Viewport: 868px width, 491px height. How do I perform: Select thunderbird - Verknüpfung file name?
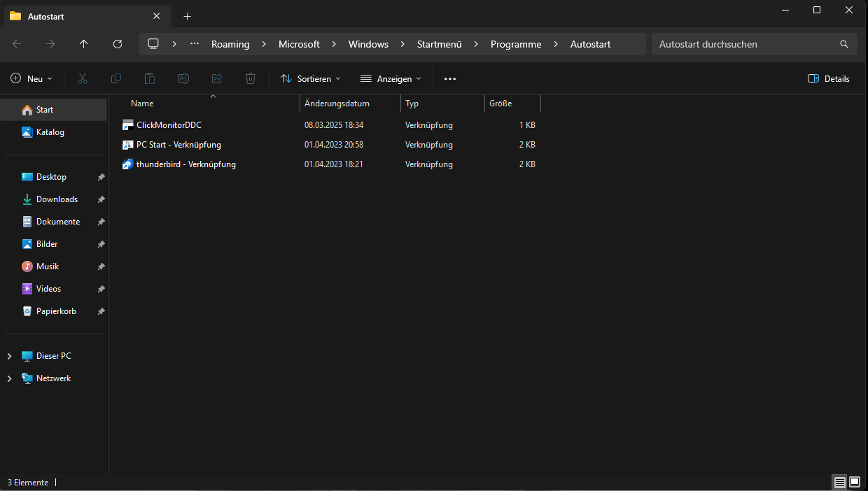(186, 164)
